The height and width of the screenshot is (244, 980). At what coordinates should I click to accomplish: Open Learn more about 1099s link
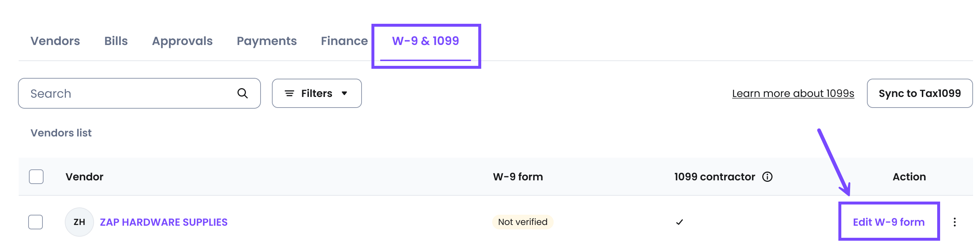tap(793, 94)
